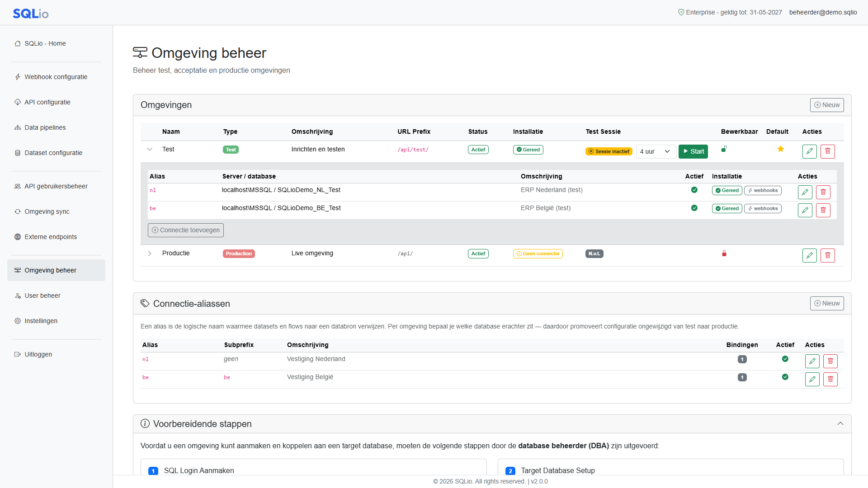The width and height of the screenshot is (868, 488).
Task: Edit alias Vestiging Nederland
Action: click(812, 361)
